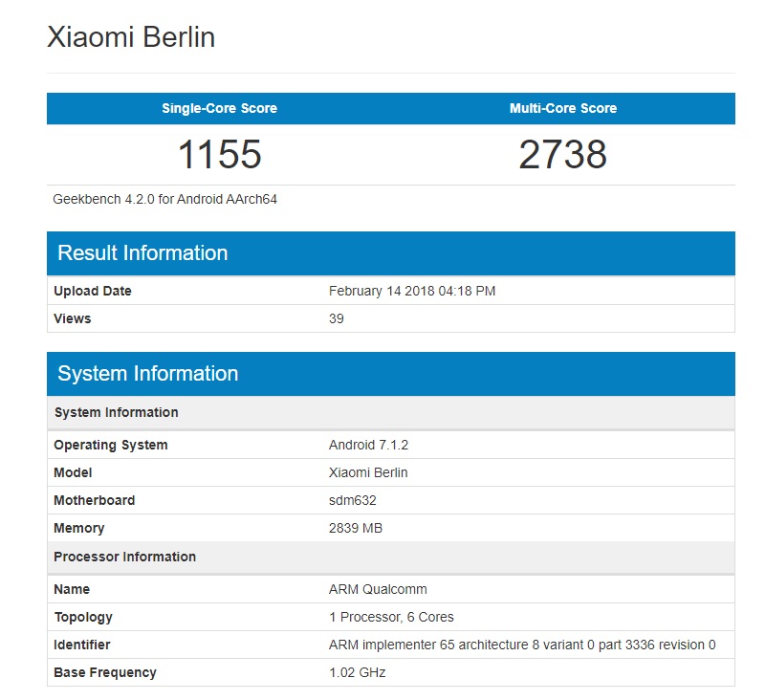Image resolution: width=765 pixels, height=700 pixels.
Task: Click the Xiaomi Berlin page title
Action: (131, 38)
